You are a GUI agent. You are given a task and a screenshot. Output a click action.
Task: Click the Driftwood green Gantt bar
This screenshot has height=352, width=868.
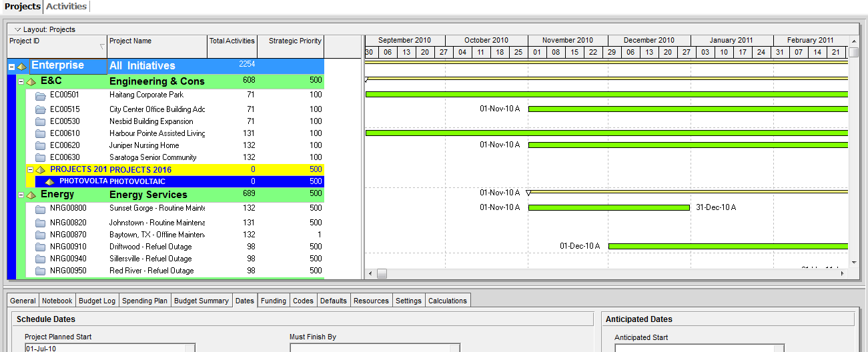(728, 247)
